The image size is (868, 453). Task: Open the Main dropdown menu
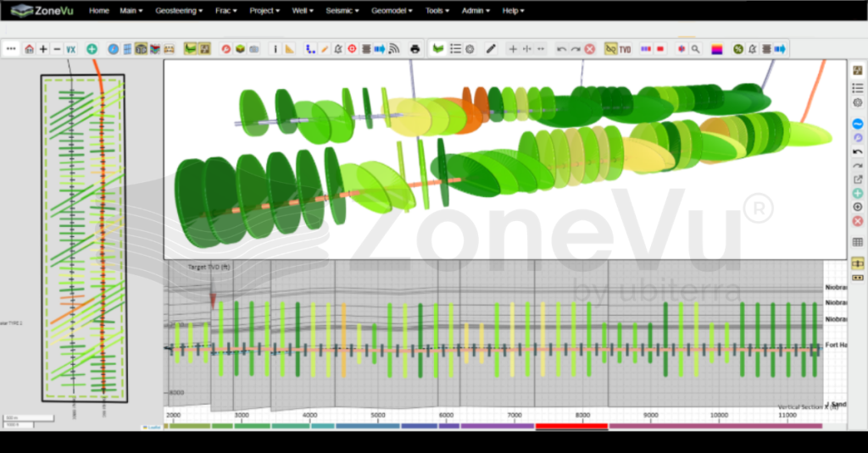click(x=131, y=10)
